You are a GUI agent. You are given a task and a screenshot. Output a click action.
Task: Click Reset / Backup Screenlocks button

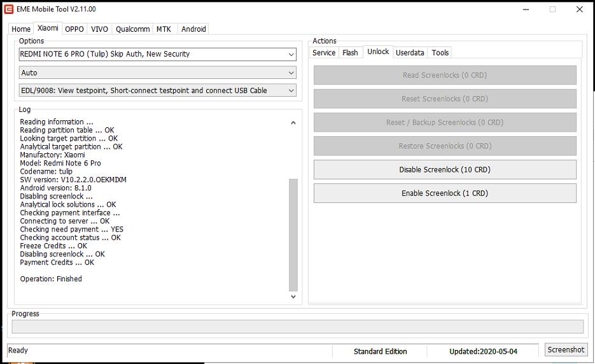(445, 122)
